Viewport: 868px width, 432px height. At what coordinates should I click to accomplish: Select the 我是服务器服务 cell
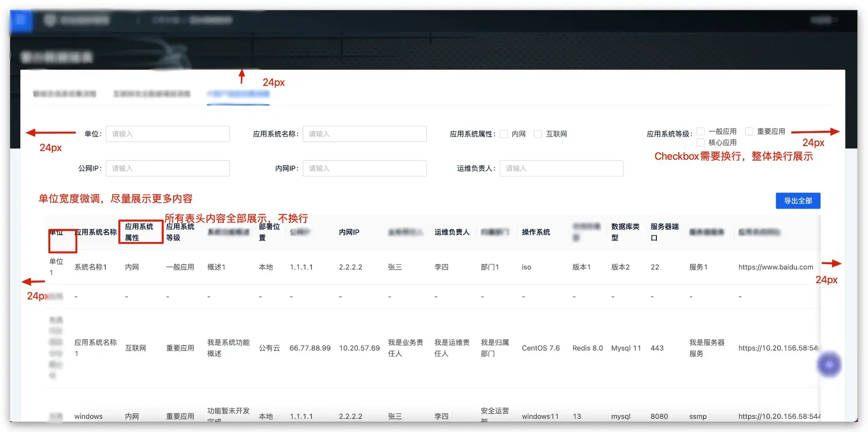click(707, 348)
